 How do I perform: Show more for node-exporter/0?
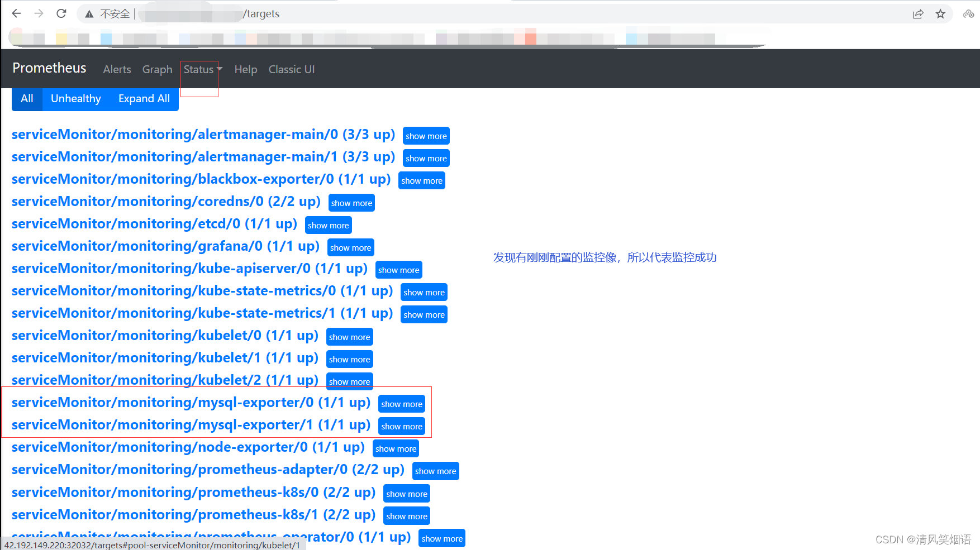pyautogui.click(x=396, y=448)
